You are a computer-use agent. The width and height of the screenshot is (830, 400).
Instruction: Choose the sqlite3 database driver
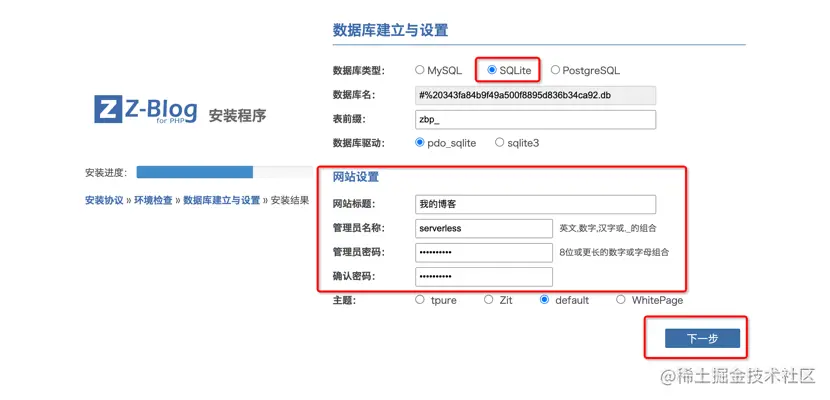pyautogui.click(x=499, y=142)
